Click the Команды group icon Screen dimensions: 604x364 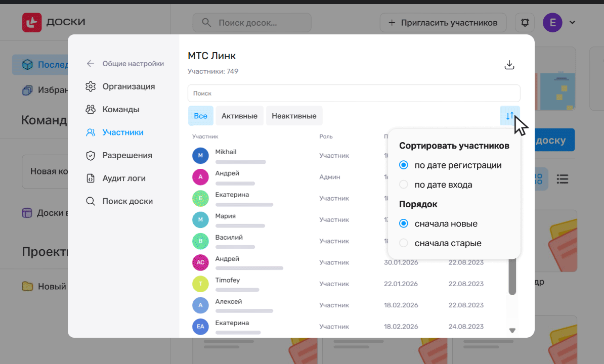point(91,109)
